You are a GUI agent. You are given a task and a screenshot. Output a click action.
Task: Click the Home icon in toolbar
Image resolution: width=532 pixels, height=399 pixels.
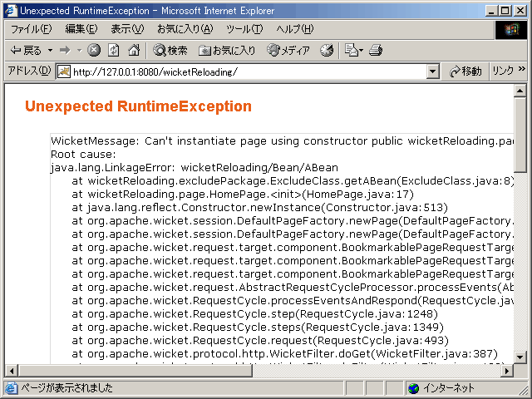[134, 50]
